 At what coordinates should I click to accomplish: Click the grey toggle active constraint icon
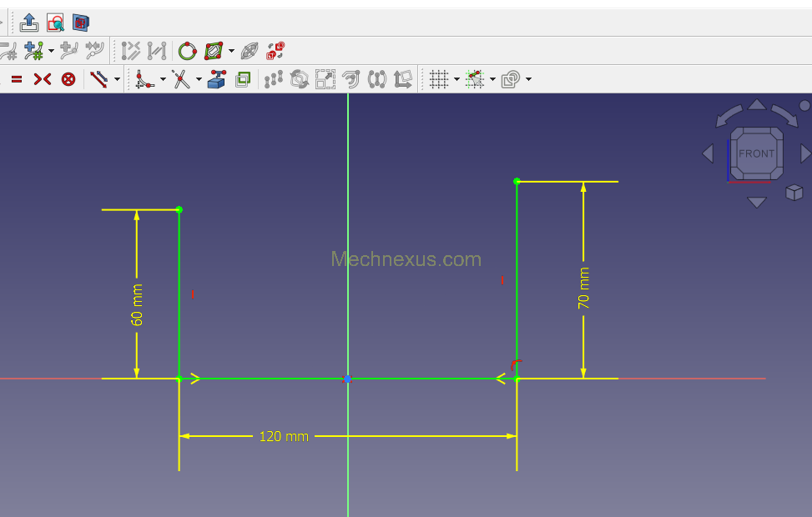(x=157, y=51)
